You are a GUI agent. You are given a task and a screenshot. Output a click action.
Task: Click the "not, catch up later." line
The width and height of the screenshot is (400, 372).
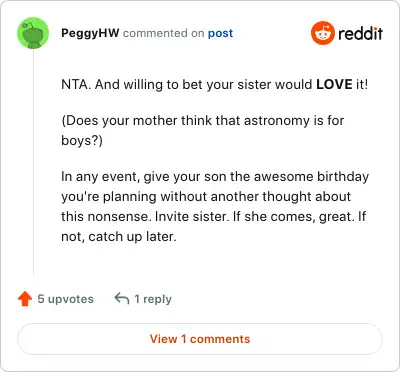tap(119, 237)
